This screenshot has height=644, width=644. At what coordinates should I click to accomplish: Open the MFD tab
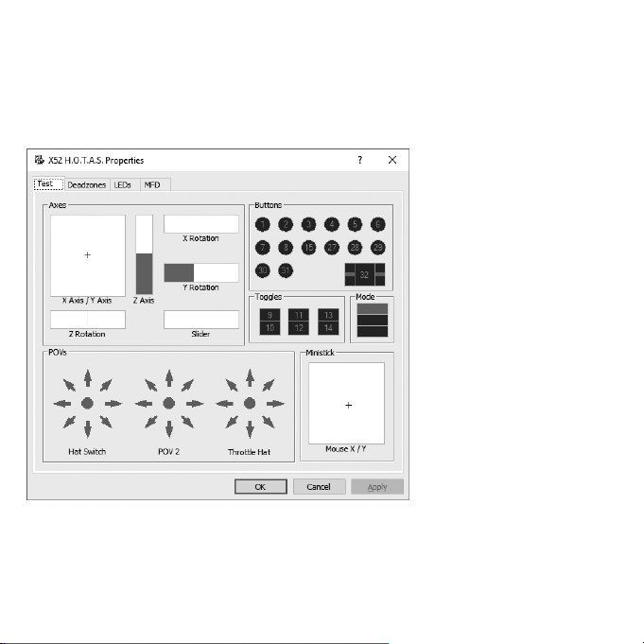[155, 184]
